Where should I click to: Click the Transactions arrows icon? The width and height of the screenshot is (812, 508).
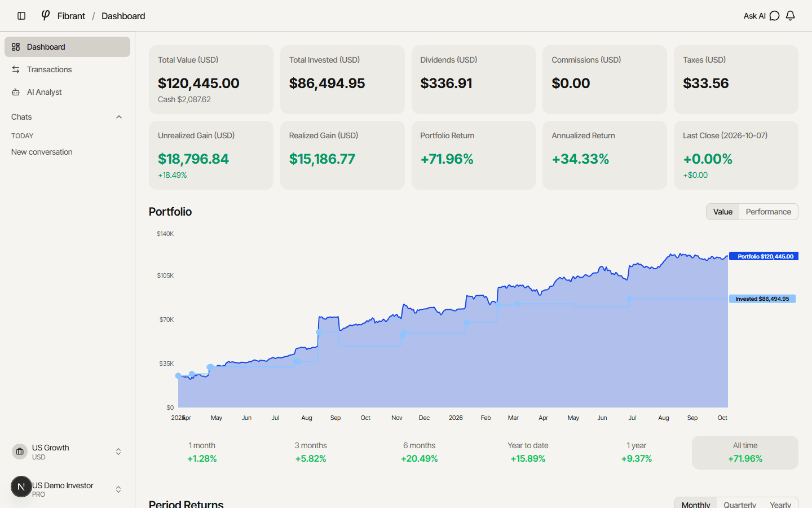click(x=16, y=69)
